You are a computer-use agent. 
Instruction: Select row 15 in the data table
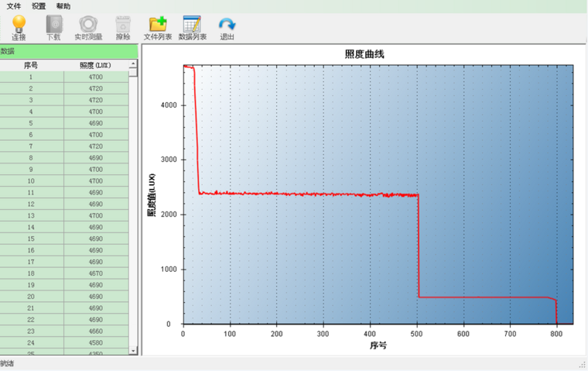(x=64, y=239)
